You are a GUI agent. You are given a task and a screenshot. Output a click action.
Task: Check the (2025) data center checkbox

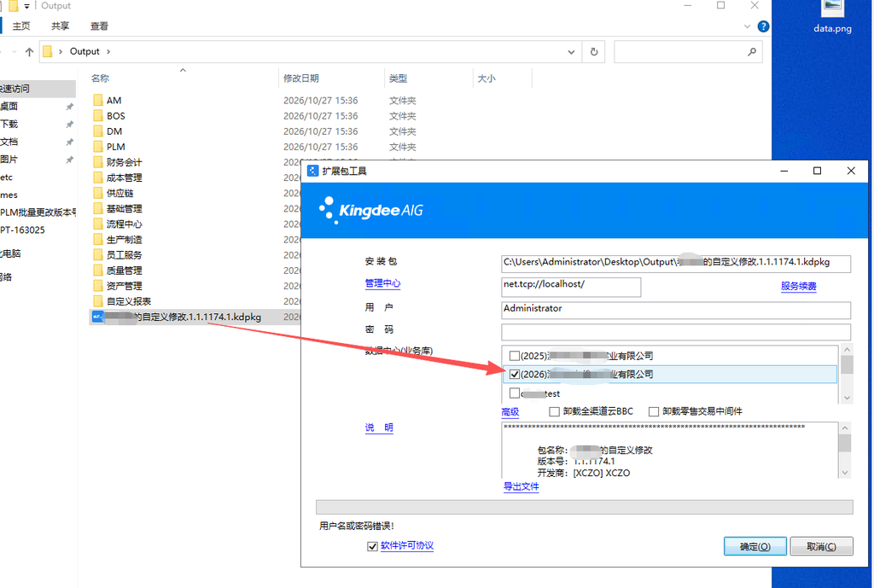[515, 356]
